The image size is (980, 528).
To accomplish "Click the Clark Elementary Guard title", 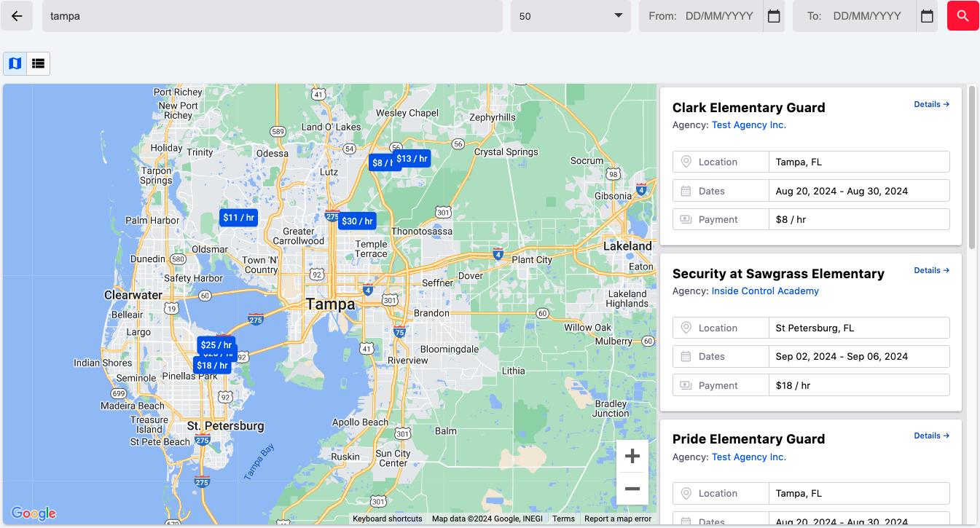I will (x=749, y=108).
